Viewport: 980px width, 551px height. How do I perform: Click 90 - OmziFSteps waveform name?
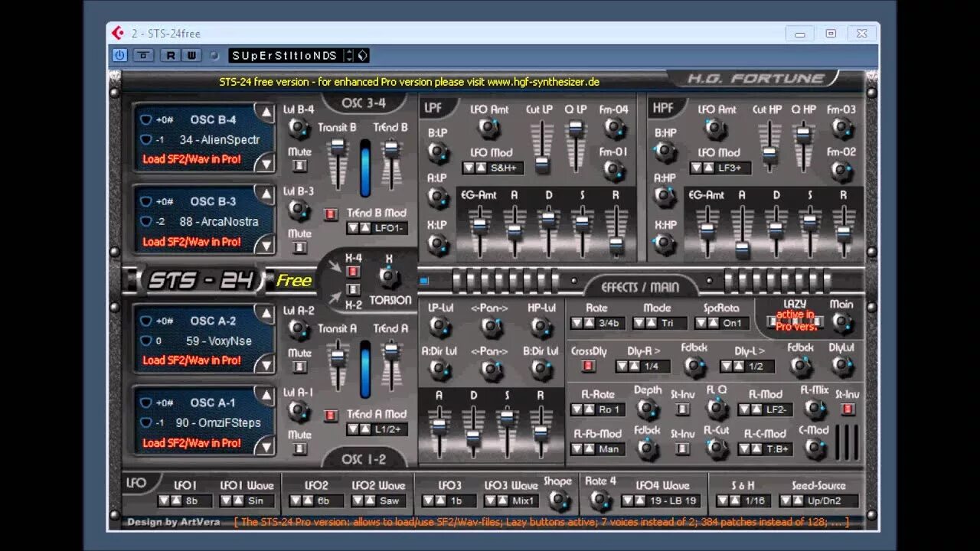pyautogui.click(x=218, y=422)
